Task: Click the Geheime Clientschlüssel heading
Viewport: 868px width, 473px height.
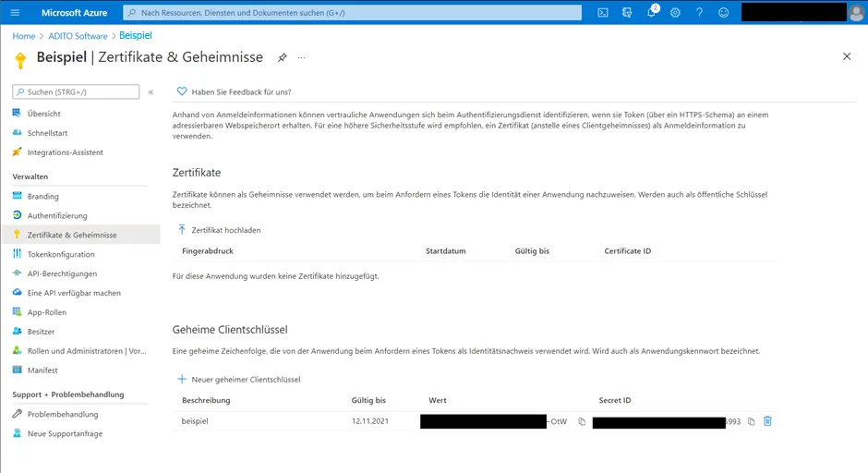Action: (230, 330)
